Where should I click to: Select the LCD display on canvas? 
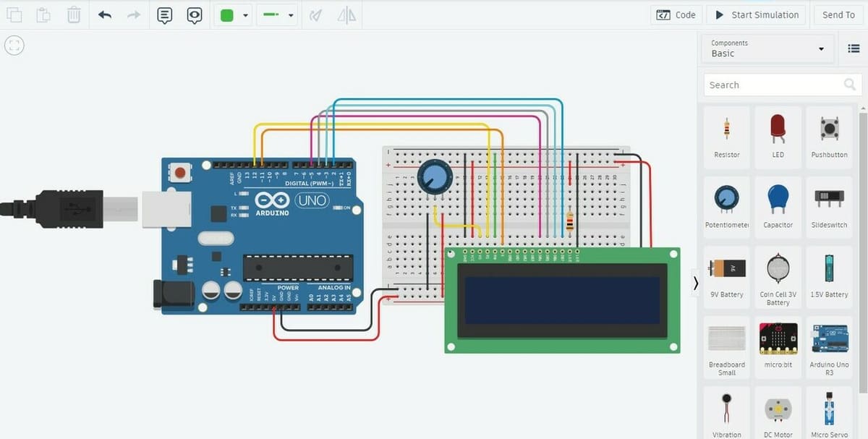click(x=562, y=300)
